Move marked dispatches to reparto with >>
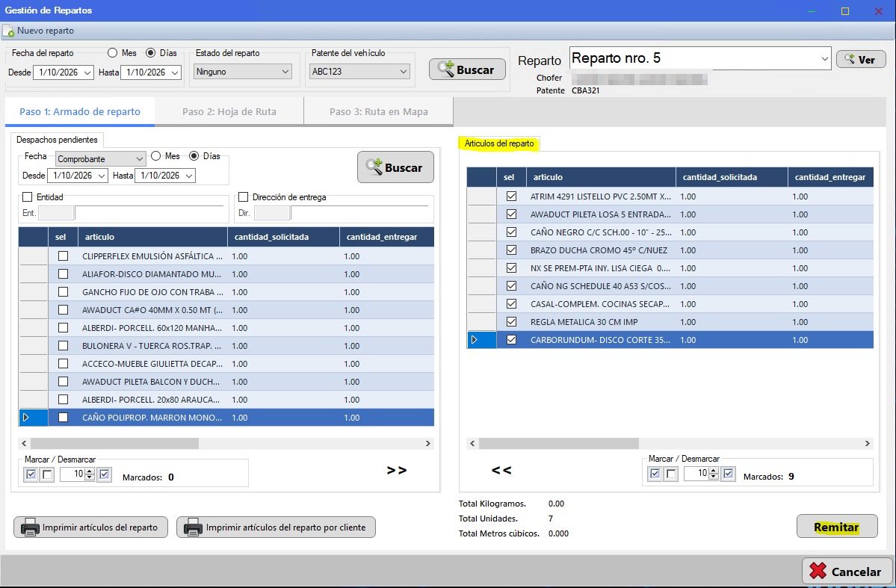This screenshot has height=588, width=896. tap(397, 470)
